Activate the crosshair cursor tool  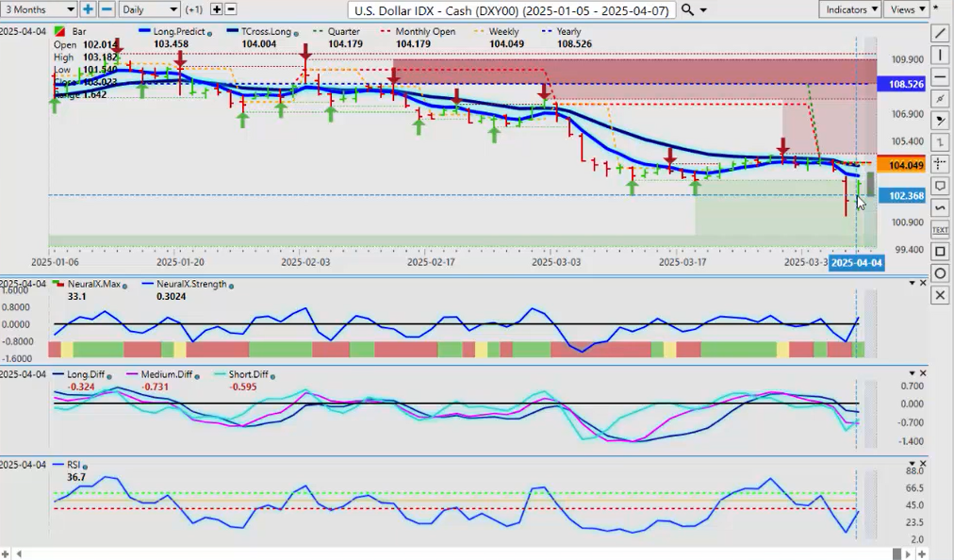coord(940,164)
